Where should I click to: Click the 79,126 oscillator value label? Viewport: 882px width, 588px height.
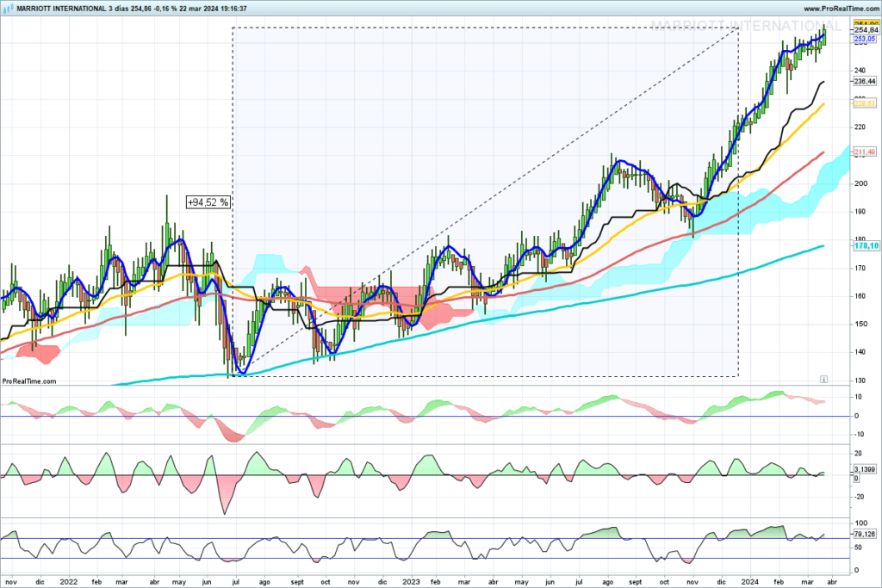865,534
